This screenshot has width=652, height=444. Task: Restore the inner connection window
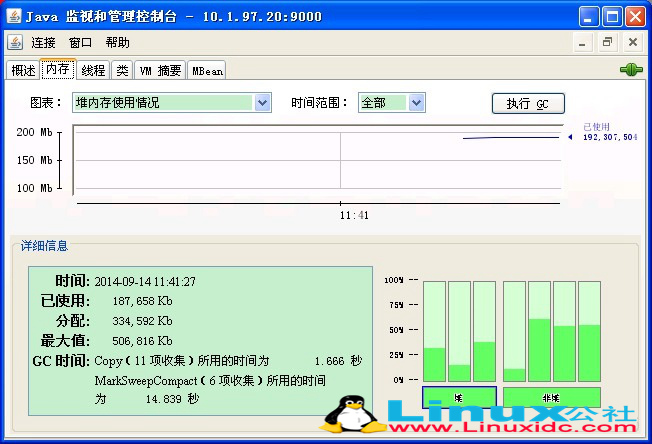point(608,42)
